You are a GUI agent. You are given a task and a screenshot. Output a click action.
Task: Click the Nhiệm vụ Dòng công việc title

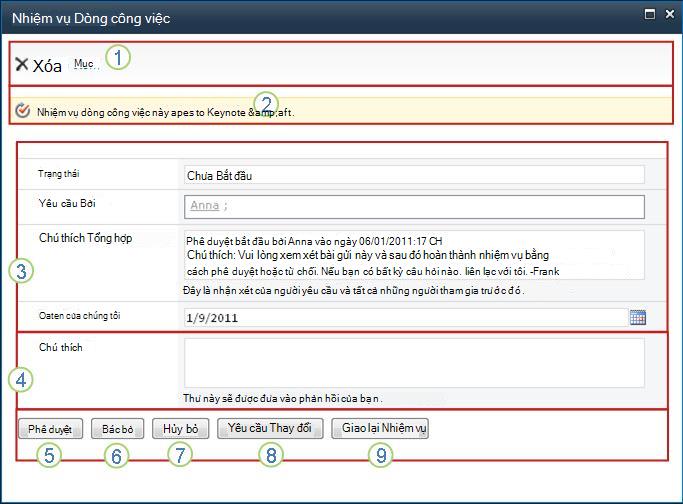point(91,18)
